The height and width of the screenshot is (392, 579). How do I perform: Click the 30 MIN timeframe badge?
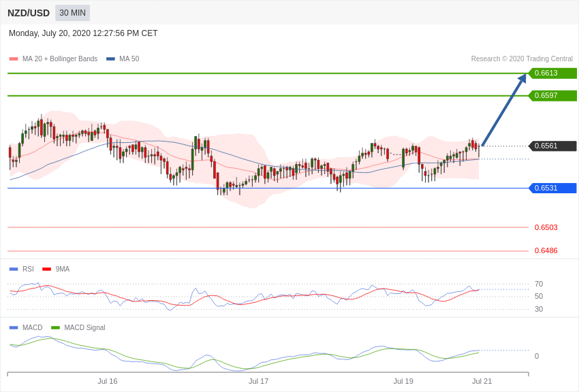click(72, 13)
